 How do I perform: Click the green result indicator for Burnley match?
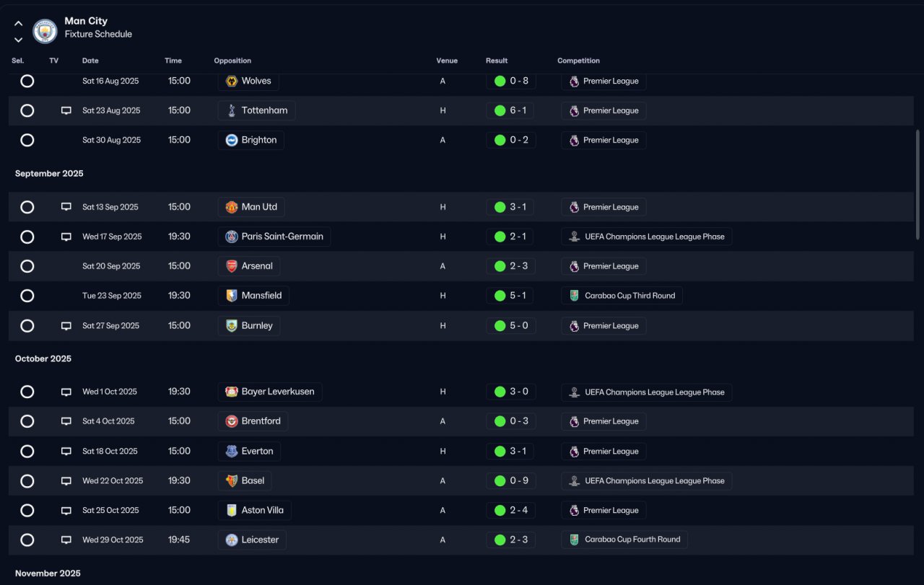tap(500, 326)
